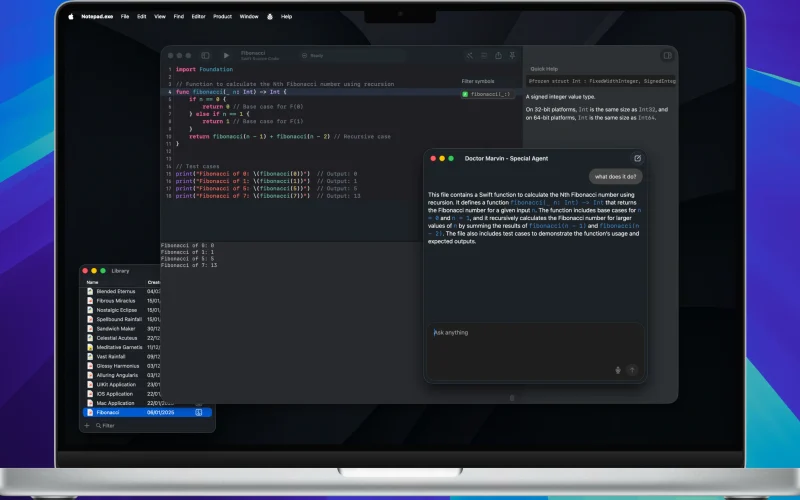Click the send arrow button in chat
Viewport: 800px width, 500px height.
[632, 370]
